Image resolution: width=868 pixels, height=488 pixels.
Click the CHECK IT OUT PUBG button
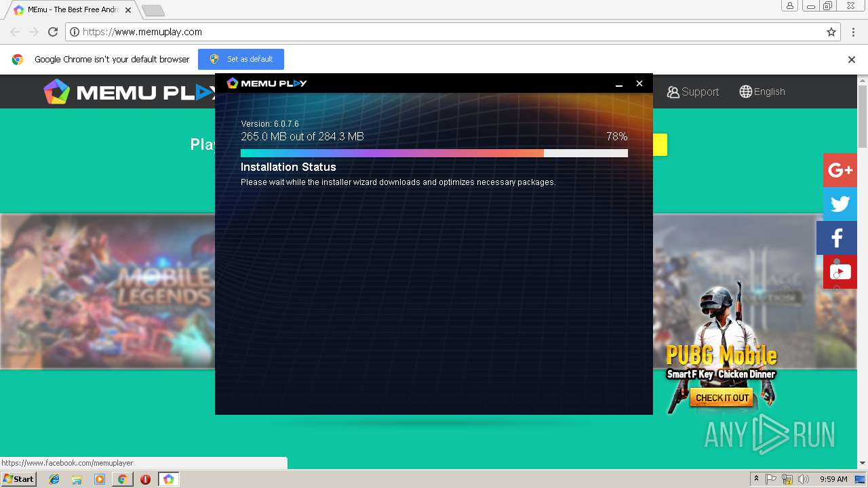coord(722,398)
